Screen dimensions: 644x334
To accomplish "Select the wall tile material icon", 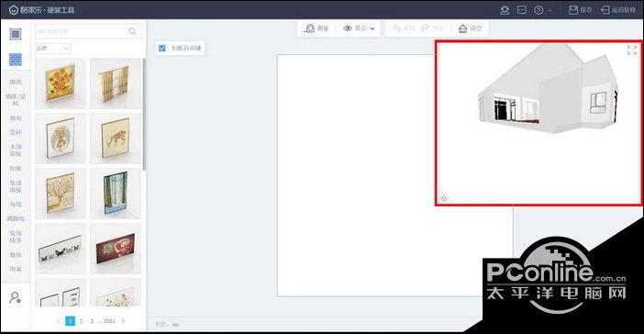I will pyautogui.click(x=16, y=60).
